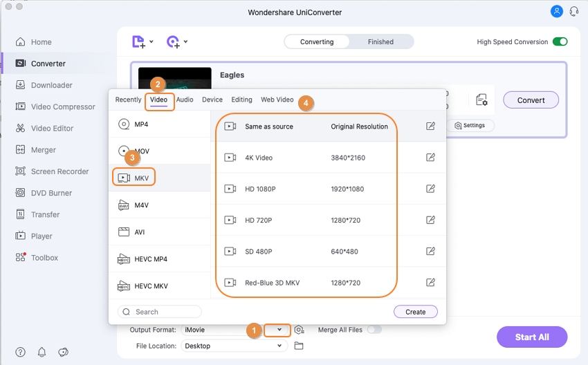Expand the add files dropdown arrow
588x365 pixels.
[151, 41]
